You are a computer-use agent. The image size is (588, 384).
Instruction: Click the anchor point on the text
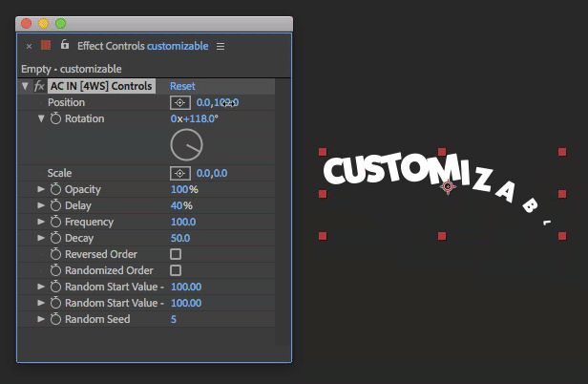(x=447, y=187)
